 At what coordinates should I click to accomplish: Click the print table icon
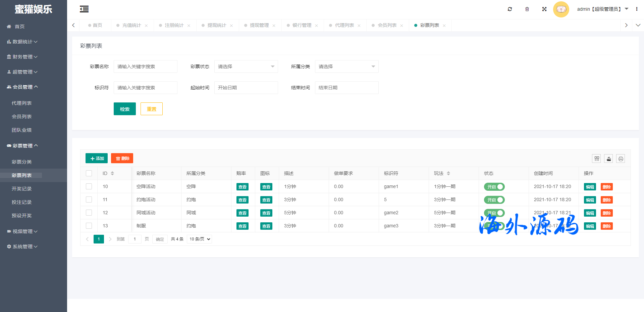pos(621,159)
